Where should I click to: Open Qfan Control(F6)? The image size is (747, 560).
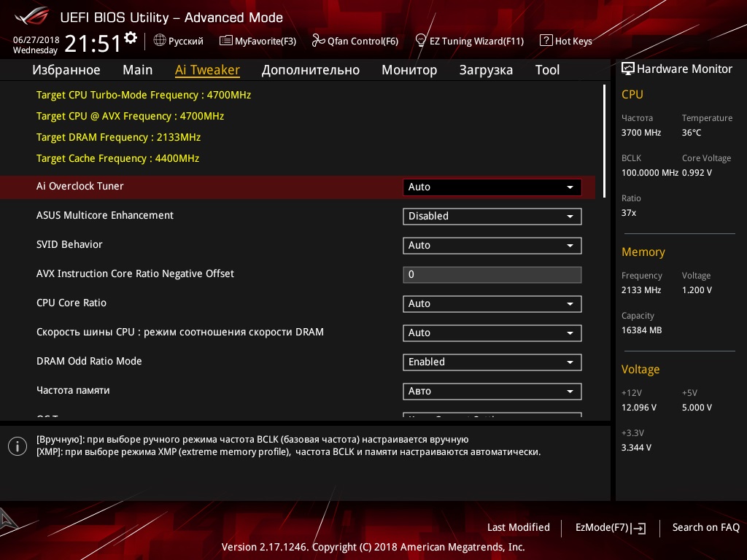pos(355,41)
